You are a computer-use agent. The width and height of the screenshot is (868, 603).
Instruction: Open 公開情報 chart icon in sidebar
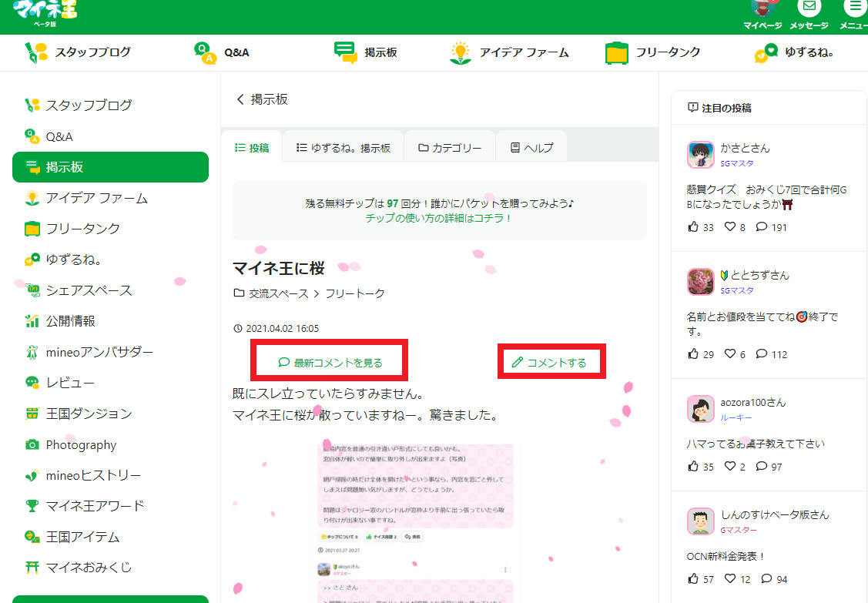click(x=32, y=320)
